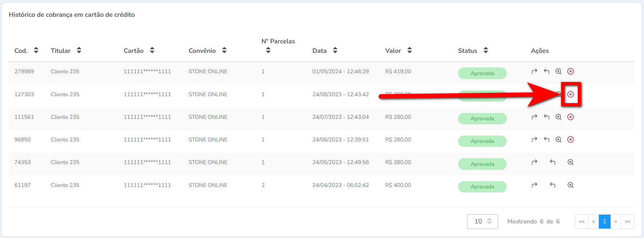Change rows-per-page value of 10
The image size is (644, 238).
point(482,221)
